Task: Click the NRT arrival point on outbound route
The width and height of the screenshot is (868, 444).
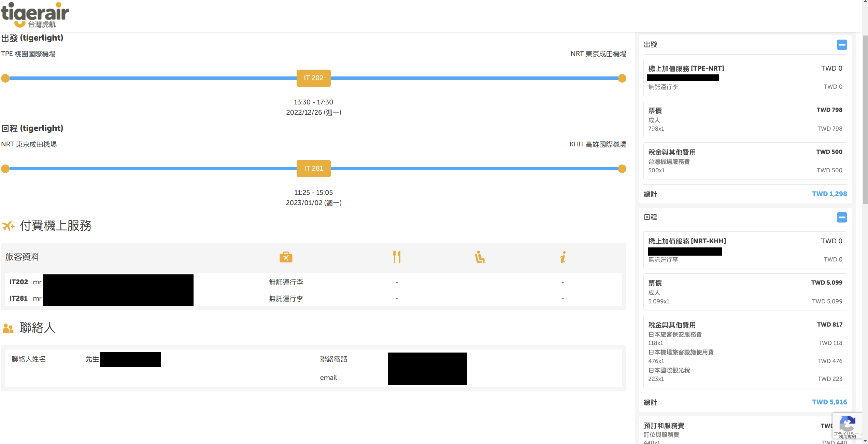Action: click(622, 78)
